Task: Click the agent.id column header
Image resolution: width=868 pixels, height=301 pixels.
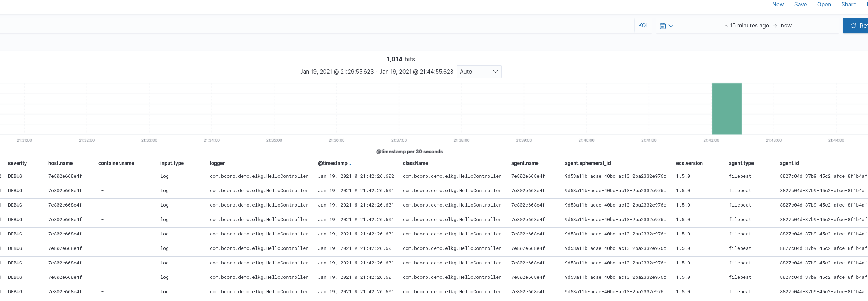Action: click(789, 163)
